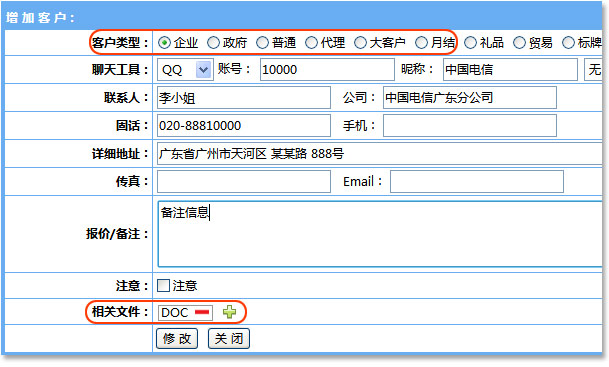Click the 修改 button

click(x=177, y=339)
